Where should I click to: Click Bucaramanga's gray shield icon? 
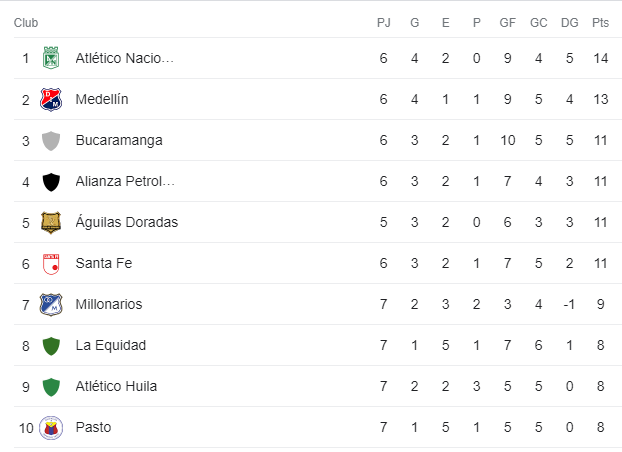pyautogui.click(x=51, y=140)
